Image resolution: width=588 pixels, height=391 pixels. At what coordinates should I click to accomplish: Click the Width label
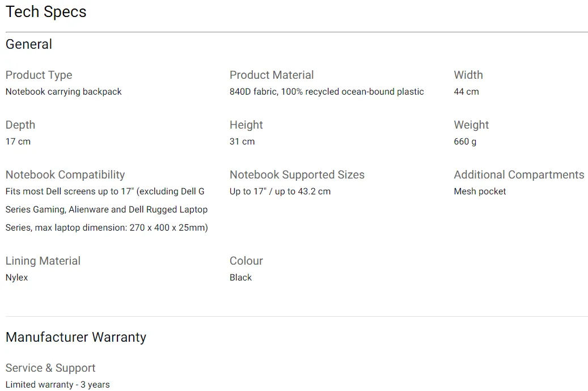468,75
